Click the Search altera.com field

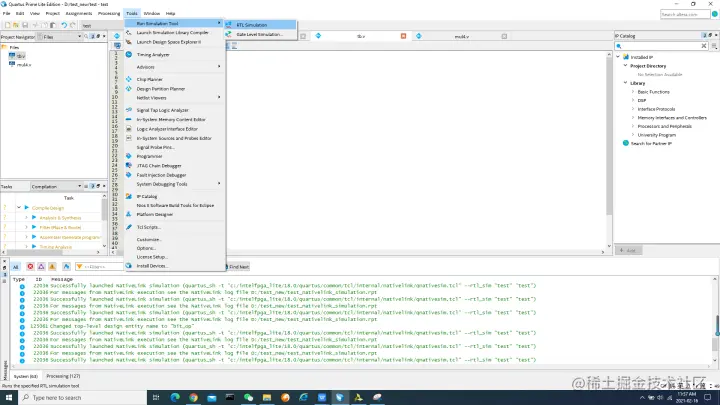tap(685, 15)
